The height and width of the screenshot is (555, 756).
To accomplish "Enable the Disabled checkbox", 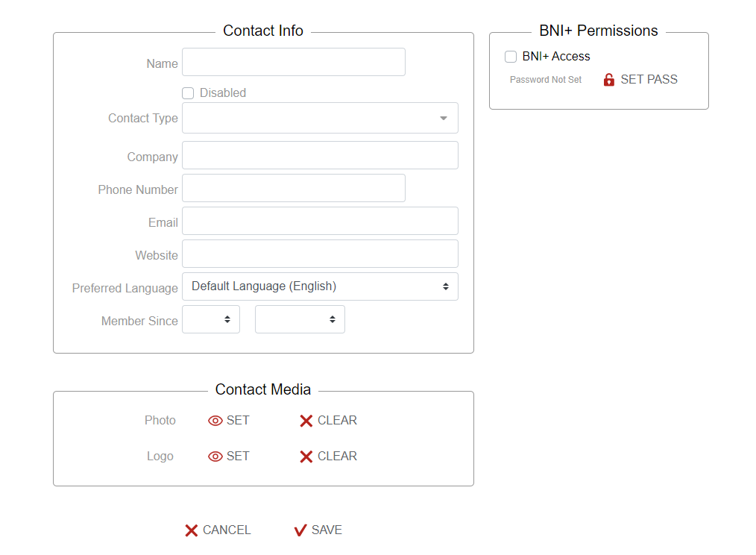I will tap(188, 93).
